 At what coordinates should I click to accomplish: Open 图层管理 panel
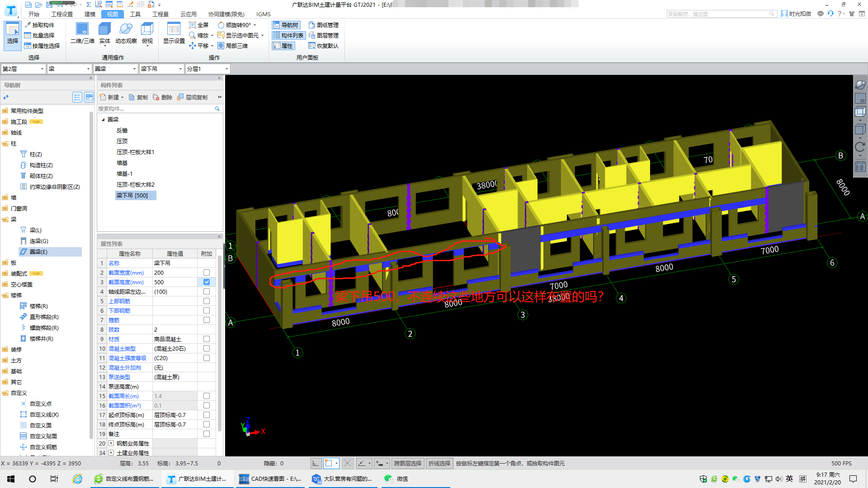(x=324, y=35)
